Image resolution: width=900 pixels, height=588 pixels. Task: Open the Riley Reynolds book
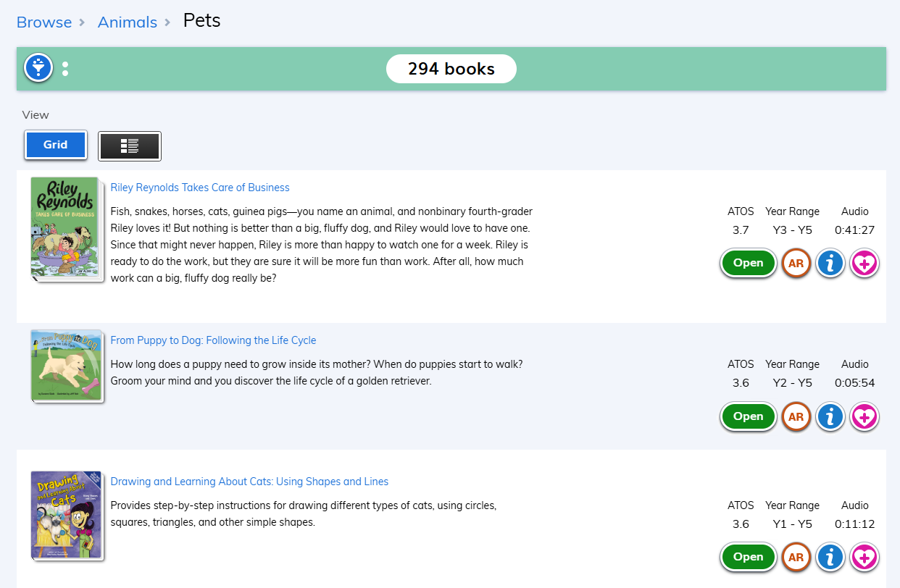coord(748,263)
